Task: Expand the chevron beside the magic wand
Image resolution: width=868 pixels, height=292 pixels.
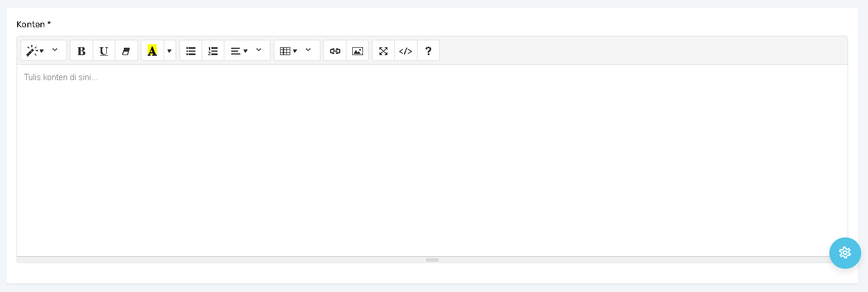Action: click(x=55, y=50)
